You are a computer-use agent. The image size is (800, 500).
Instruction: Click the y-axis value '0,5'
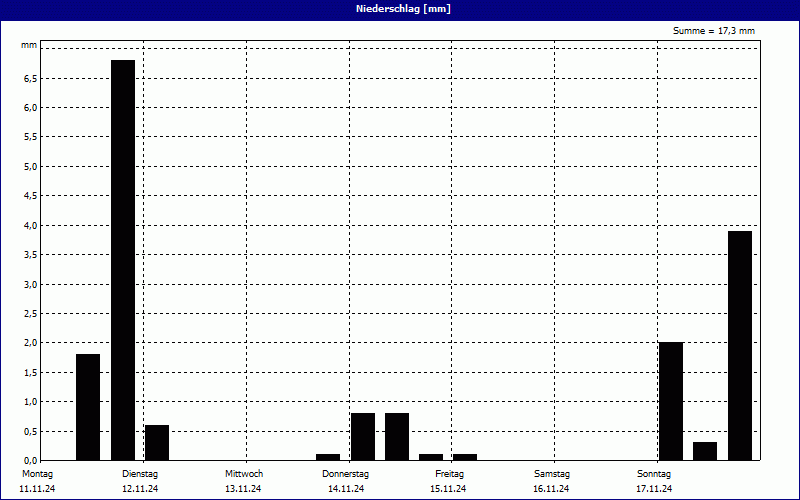(x=31, y=431)
